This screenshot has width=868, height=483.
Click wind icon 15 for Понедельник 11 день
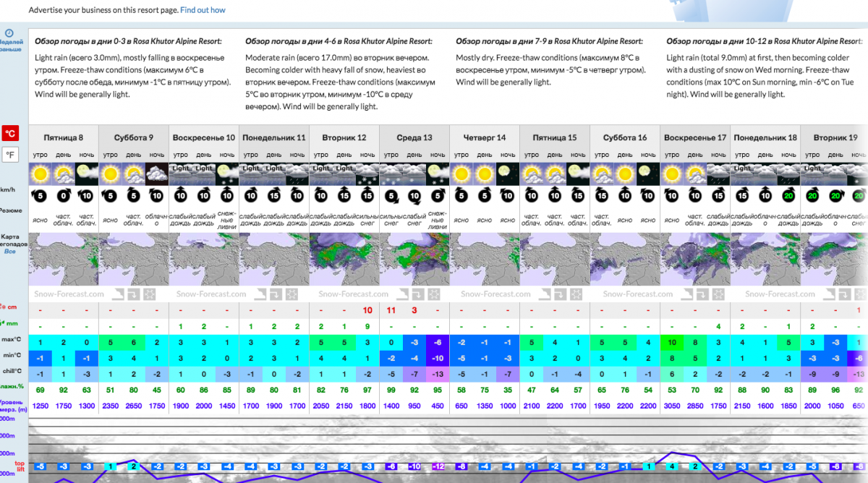(274, 196)
